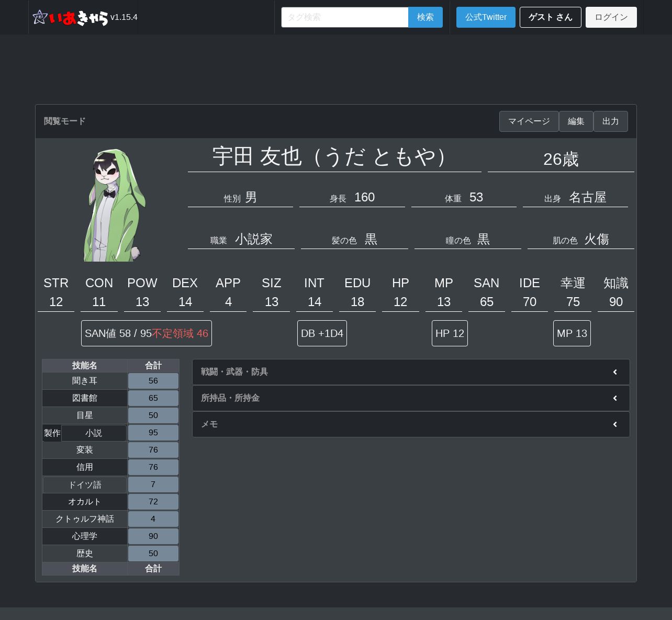Image resolution: width=672 pixels, height=620 pixels.
Task: Click the 性別 男 field
Action: tap(240, 197)
